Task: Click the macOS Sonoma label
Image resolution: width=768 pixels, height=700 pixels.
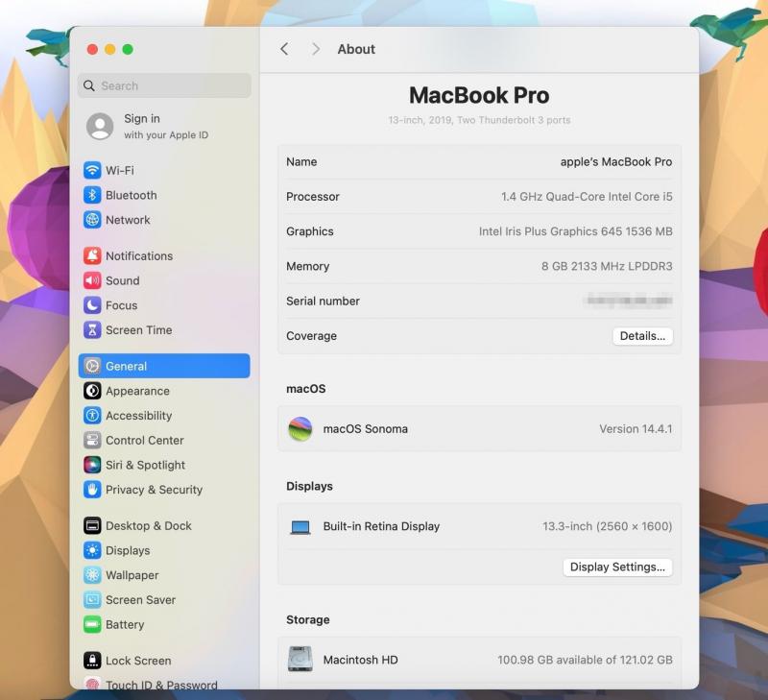Action: [366, 429]
